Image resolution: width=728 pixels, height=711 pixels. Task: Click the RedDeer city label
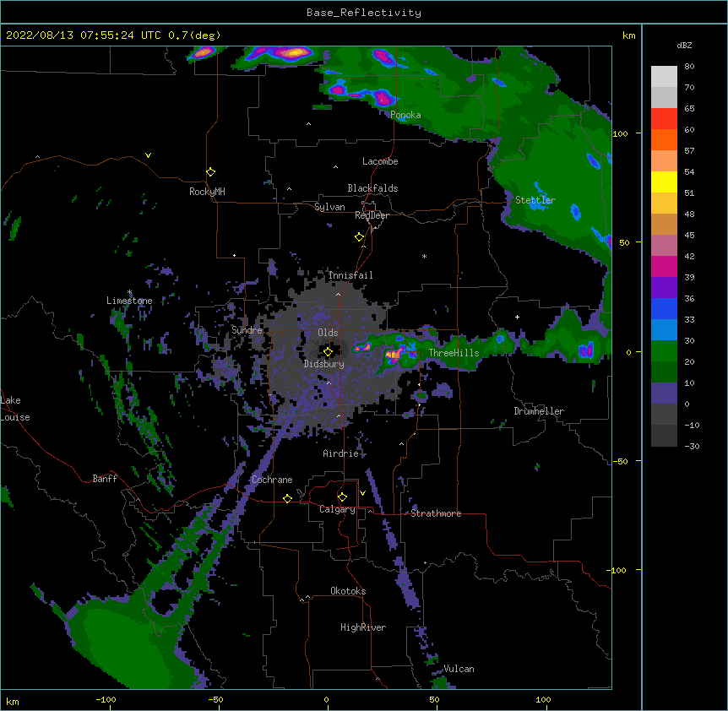(x=372, y=215)
